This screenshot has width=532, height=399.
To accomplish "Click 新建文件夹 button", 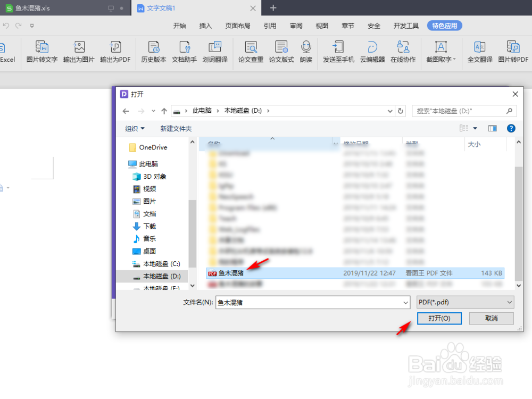I will point(176,129).
